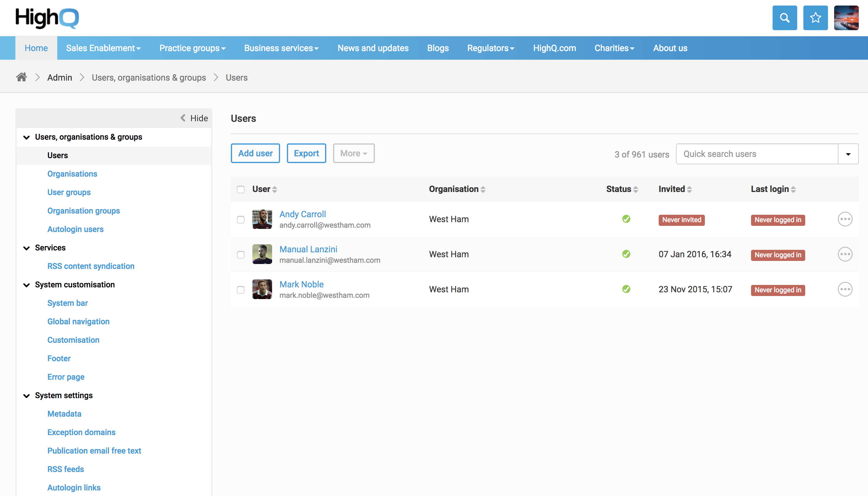
Task: Go to home via breadcrumb house icon
Action: tap(22, 77)
